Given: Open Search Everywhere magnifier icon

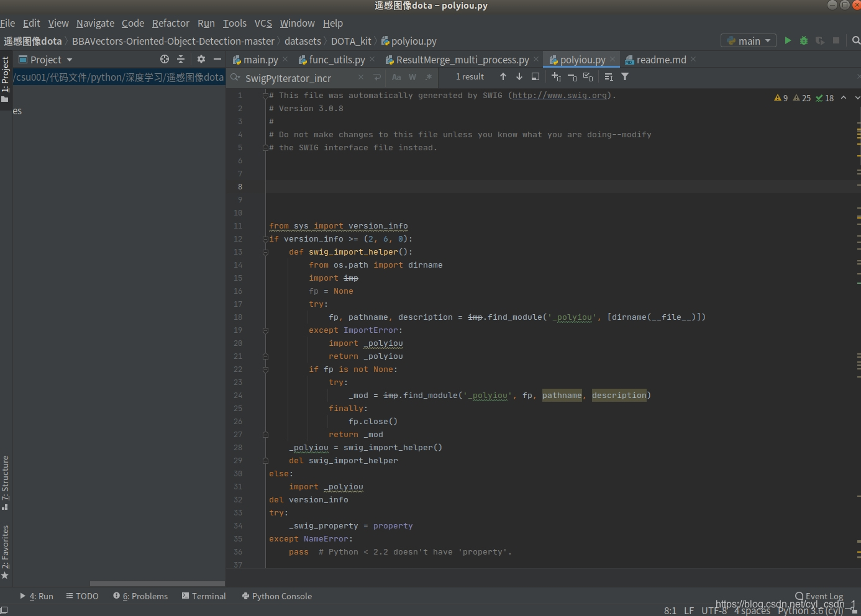Looking at the screenshot, I should coord(856,40).
